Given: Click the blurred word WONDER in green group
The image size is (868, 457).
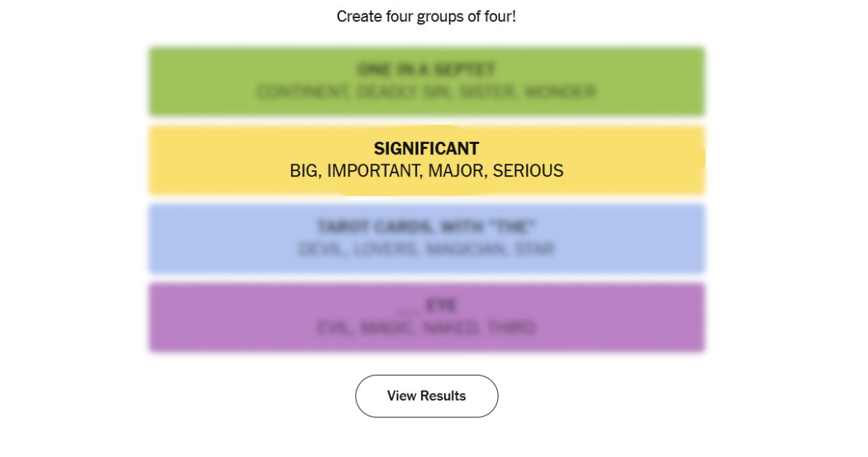Looking at the screenshot, I should pos(559,92).
